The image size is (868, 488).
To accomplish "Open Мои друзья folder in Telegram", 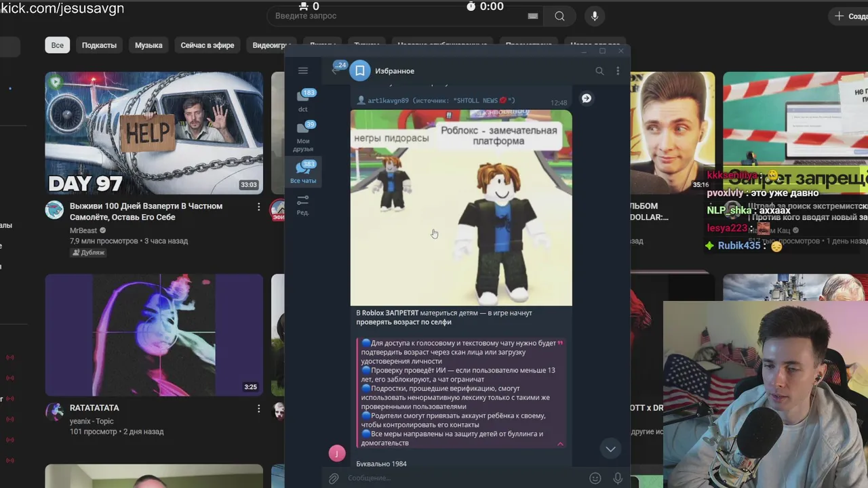I will pyautogui.click(x=303, y=136).
